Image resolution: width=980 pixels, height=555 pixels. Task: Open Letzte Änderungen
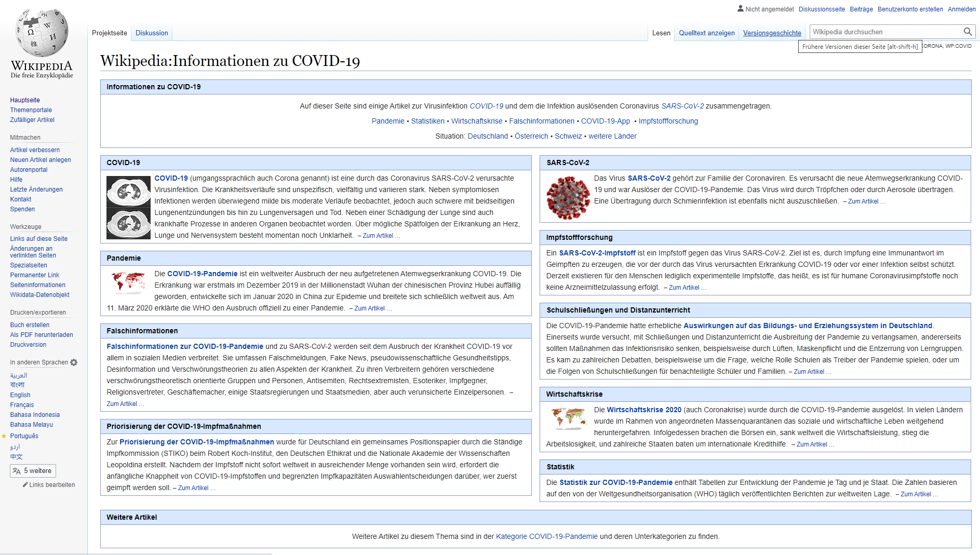[36, 189]
